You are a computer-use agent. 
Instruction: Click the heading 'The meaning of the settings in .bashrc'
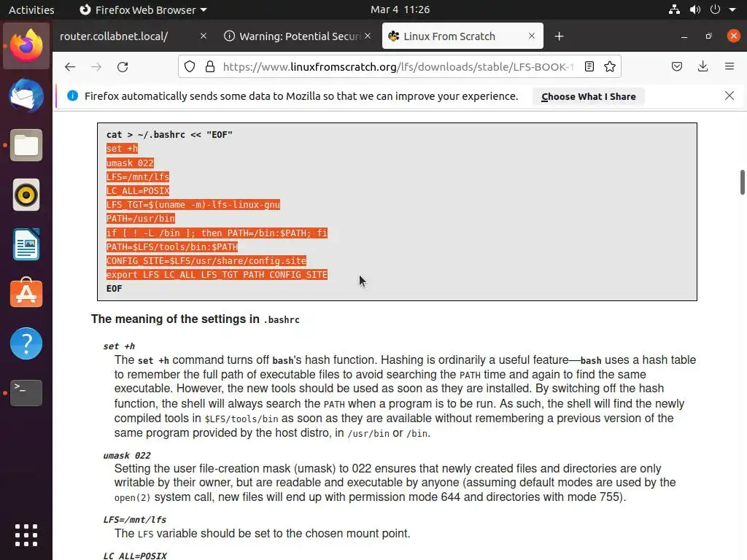(196, 319)
